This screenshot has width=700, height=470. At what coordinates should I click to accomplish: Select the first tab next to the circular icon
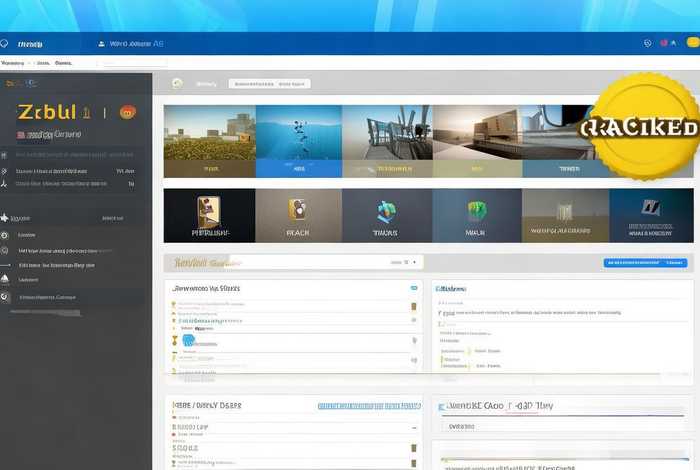coord(206,85)
